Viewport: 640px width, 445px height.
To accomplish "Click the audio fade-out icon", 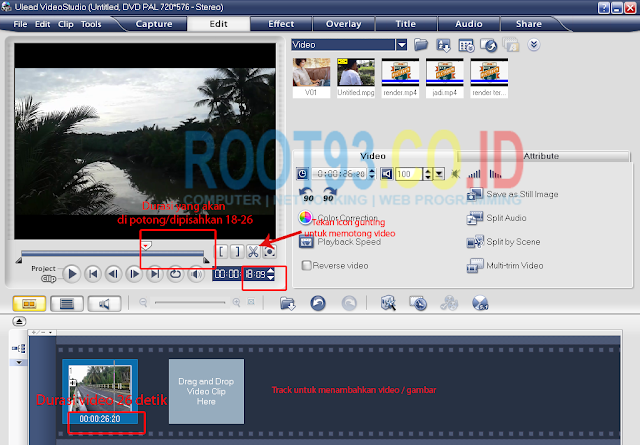I will click(x=495, y=174).
